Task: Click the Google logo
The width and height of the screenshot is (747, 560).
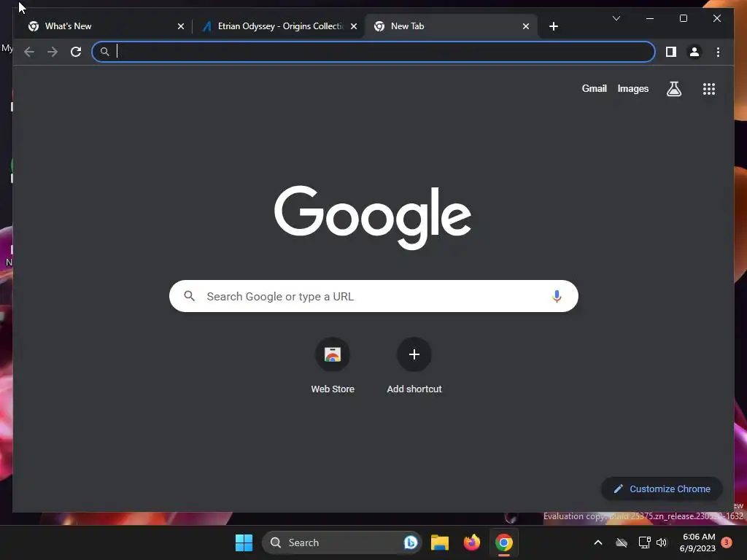Action: click(373, 217)
